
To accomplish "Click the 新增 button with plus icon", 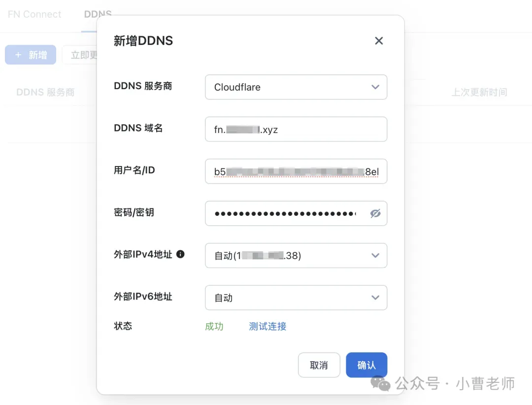I will pyautogui.click(x=31, y=55).
